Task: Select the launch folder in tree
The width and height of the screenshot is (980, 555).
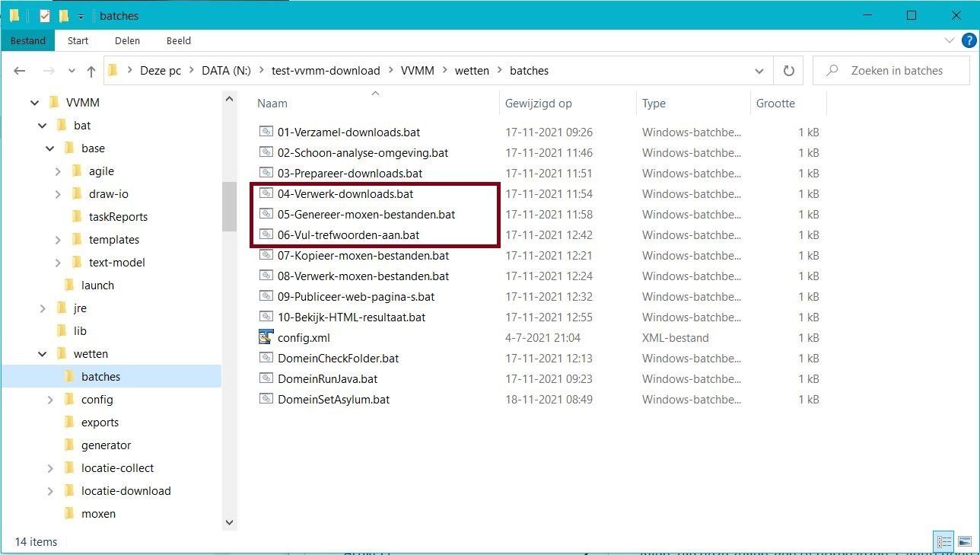Action: [97, 285]
